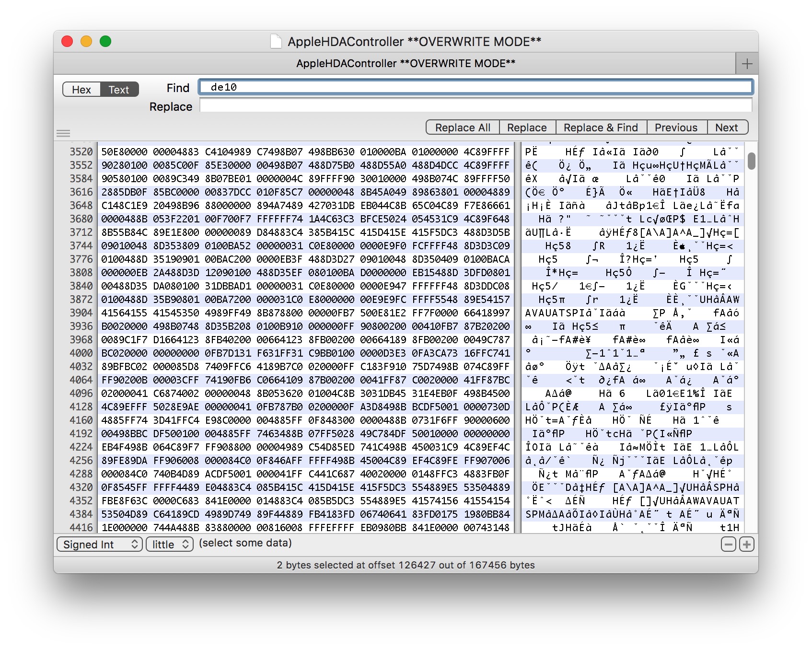Screen dimensions: 812x650
Task: Click hex value 3031DB45
Action: [383, 394]
